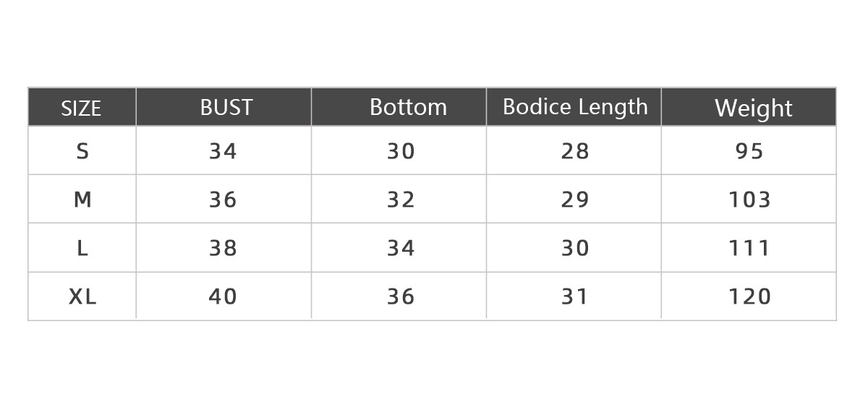Select weight value 120
This screenshot has height=397, width=868.
point(749,296)
